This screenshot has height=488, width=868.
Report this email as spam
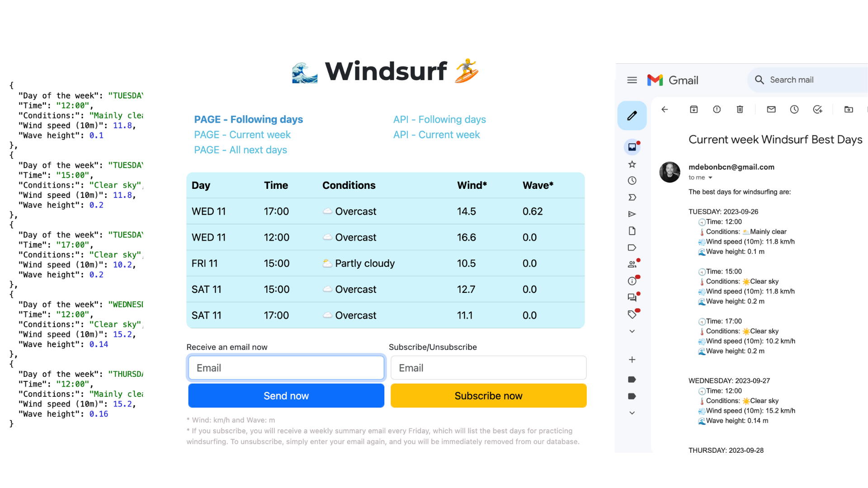[717, 109]
